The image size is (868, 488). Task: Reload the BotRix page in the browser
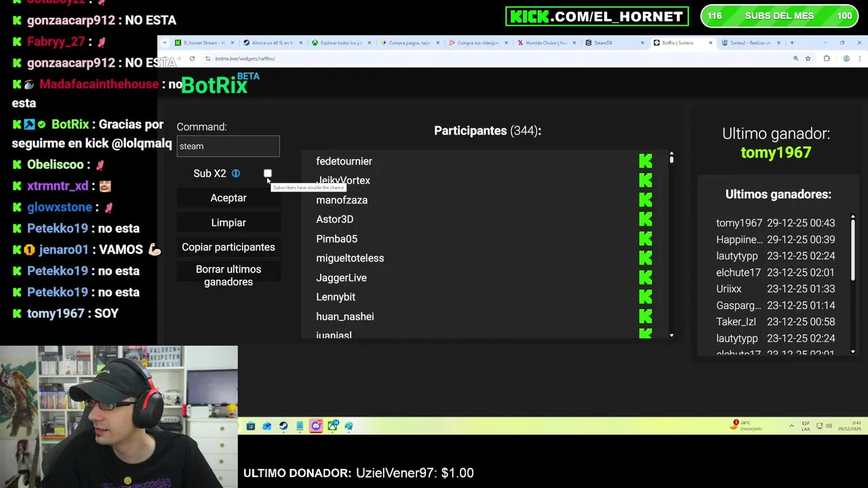pos(192,59)
